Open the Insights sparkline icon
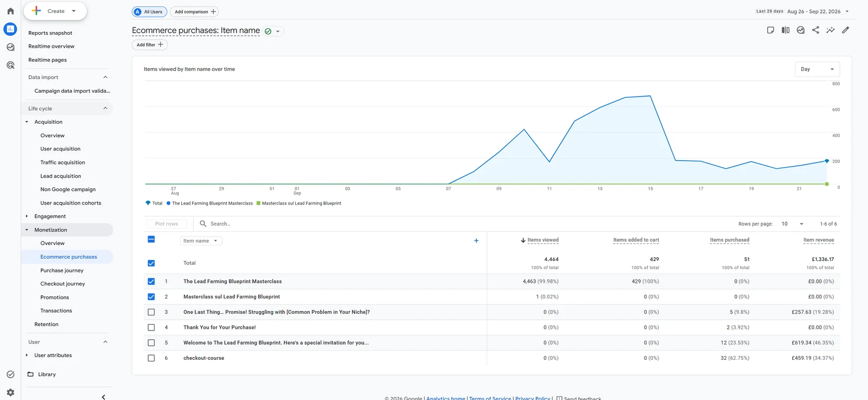 pyautogui.click(x=831, y=30)
